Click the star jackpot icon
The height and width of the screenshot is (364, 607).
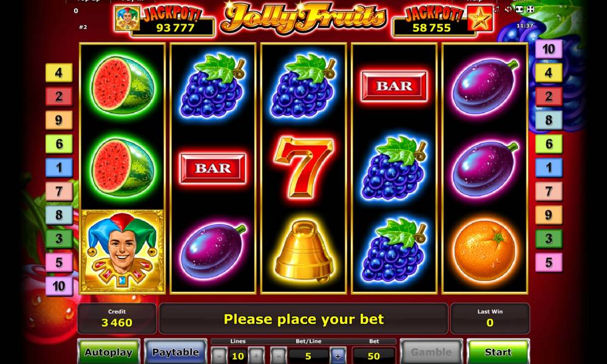point(480,18)
